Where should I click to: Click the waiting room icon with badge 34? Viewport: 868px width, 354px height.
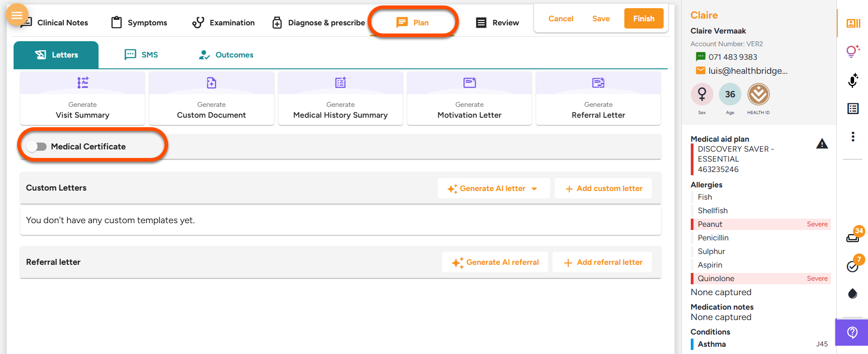(x=853, y=237)
